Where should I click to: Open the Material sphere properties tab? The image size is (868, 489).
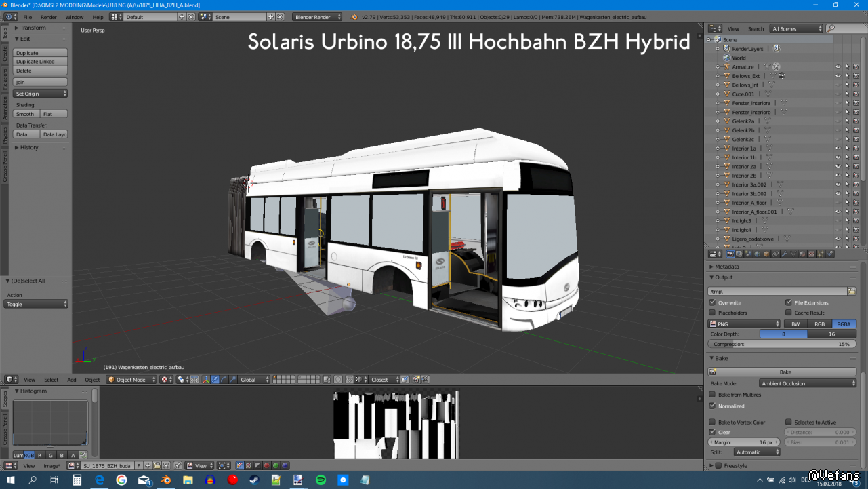tap(802, 254)
